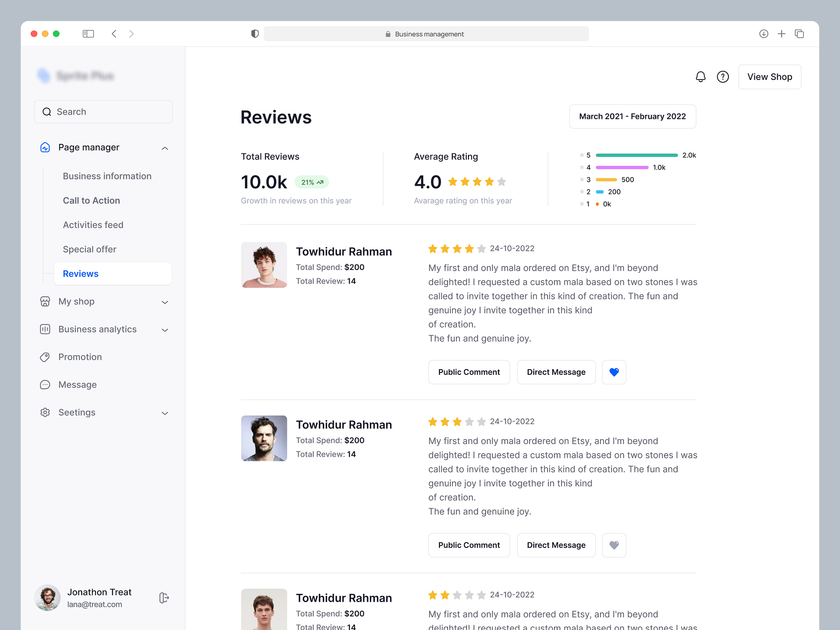The width and height of the screenshot is (840, 630).
Task: Expand Business analytics chevron
Action: click(x=165, y=330)
